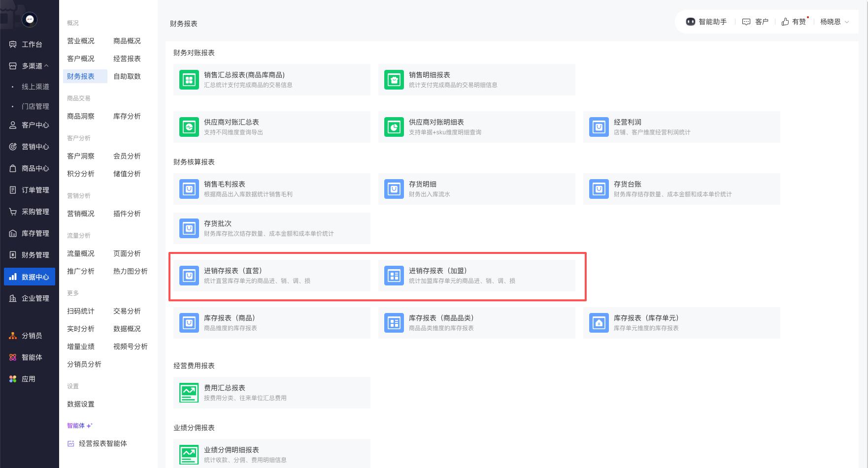Click the 客户 button in top bar

point(756,22)
